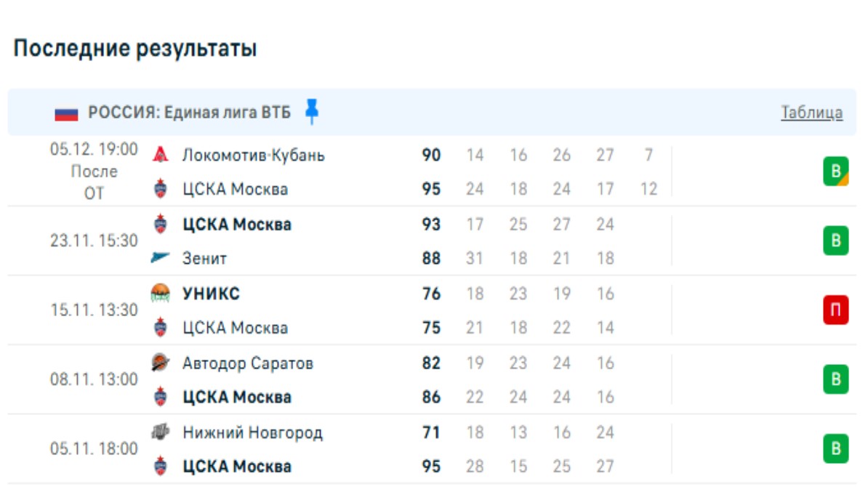Select the УНИКС team name

click(x=211, y=294)
